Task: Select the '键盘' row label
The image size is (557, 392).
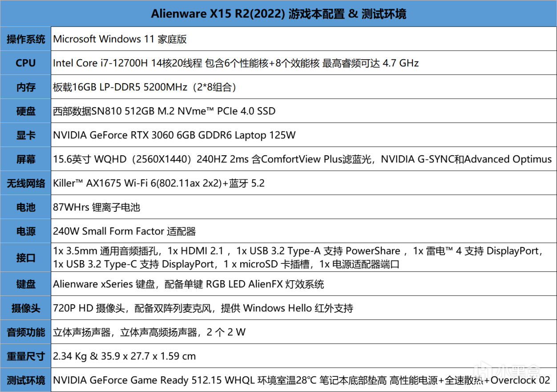Action: 25,284
